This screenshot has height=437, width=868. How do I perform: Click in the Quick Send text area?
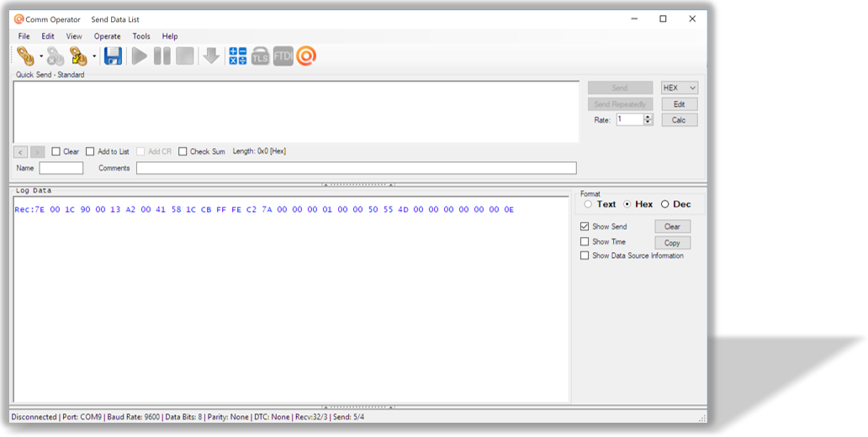(295, 112)
